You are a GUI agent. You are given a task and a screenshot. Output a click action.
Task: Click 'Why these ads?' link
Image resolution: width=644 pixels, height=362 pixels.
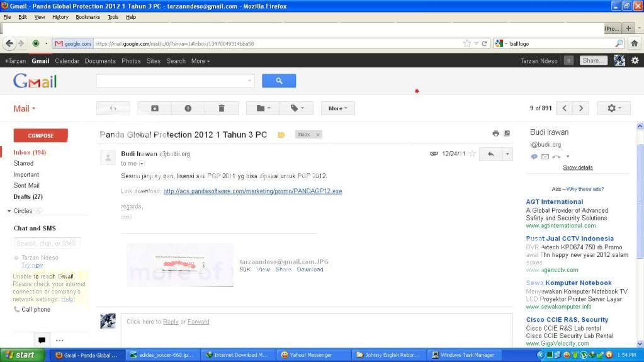[x=585, y=189]
